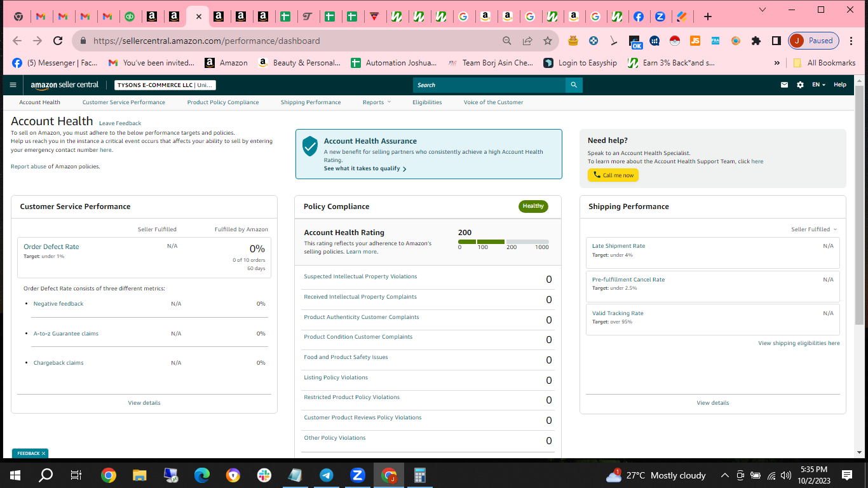Open the Voice of the Customer tab

[x=494, y=102]
